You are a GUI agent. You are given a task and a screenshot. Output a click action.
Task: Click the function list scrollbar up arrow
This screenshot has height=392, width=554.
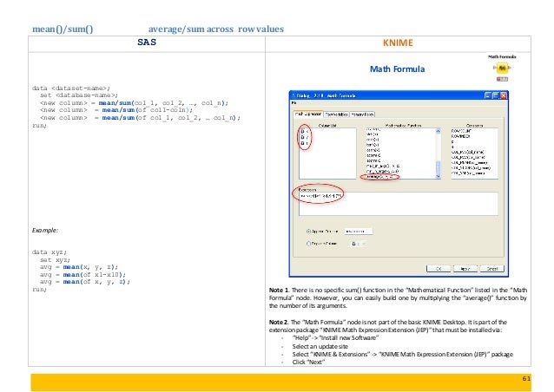tap(439, 131)
